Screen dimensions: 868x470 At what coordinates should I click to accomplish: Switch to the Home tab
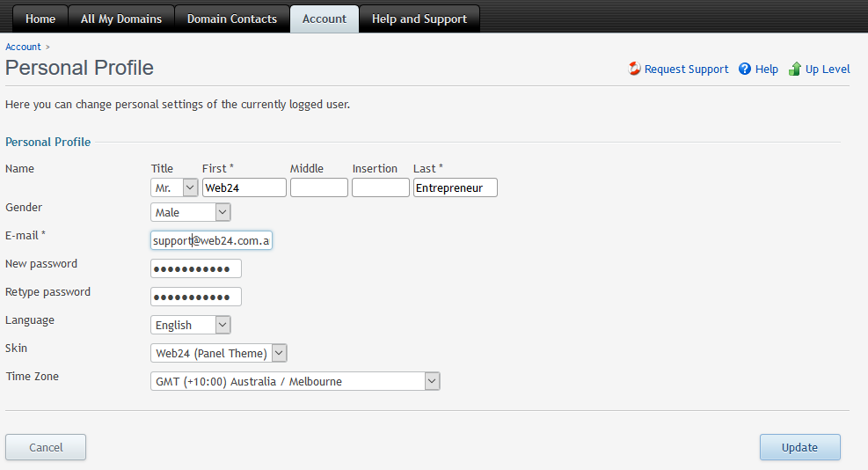click(x=40, y=18)
